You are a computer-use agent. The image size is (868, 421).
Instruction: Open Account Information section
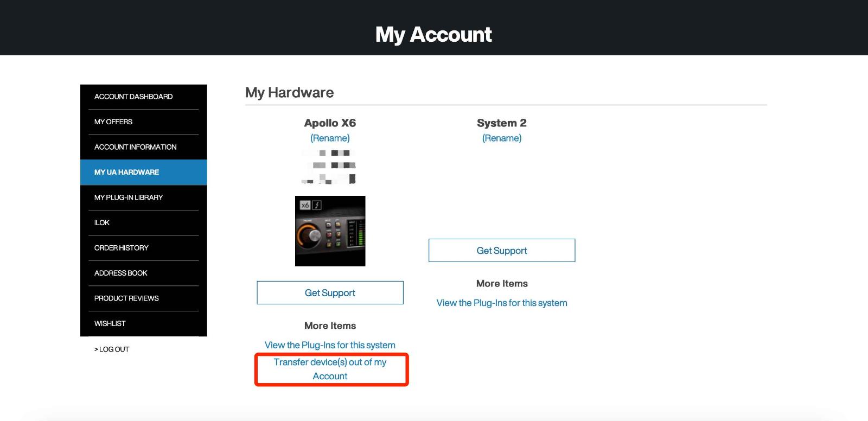pos(135,147)
